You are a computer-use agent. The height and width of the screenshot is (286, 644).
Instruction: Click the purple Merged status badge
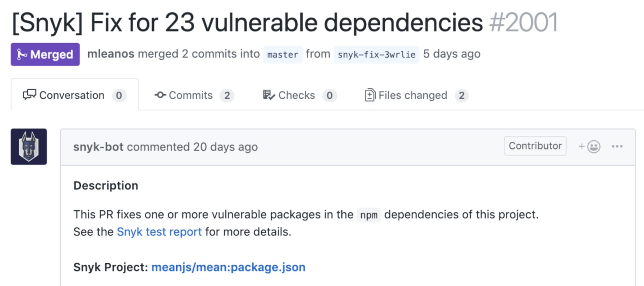coord(45,54)
